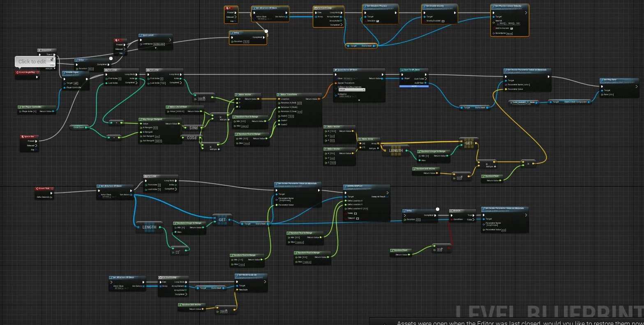This screenshot has width=644, height=325.
Task: Select the Set Simulate Physics node title
Action: pos(377,6)
